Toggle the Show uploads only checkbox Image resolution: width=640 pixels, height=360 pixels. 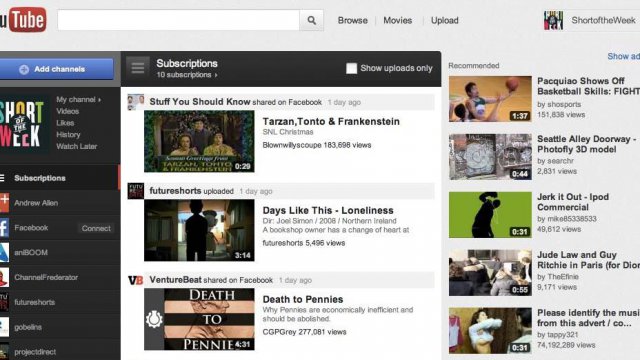tap(351, 68)
